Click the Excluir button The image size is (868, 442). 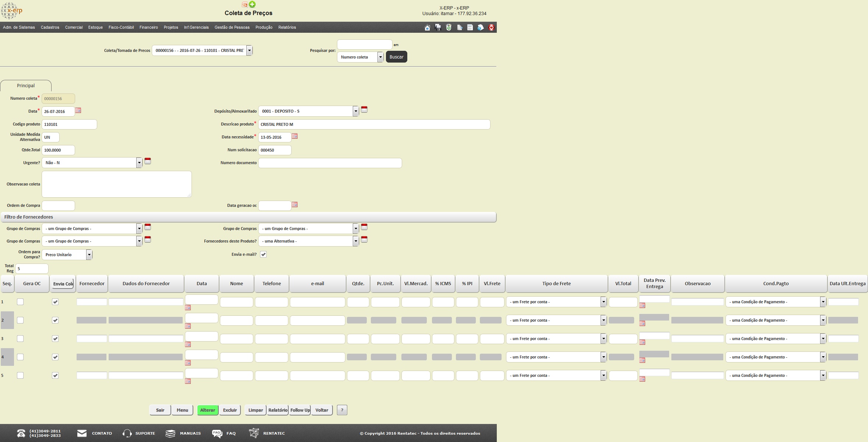pos(230,410)
